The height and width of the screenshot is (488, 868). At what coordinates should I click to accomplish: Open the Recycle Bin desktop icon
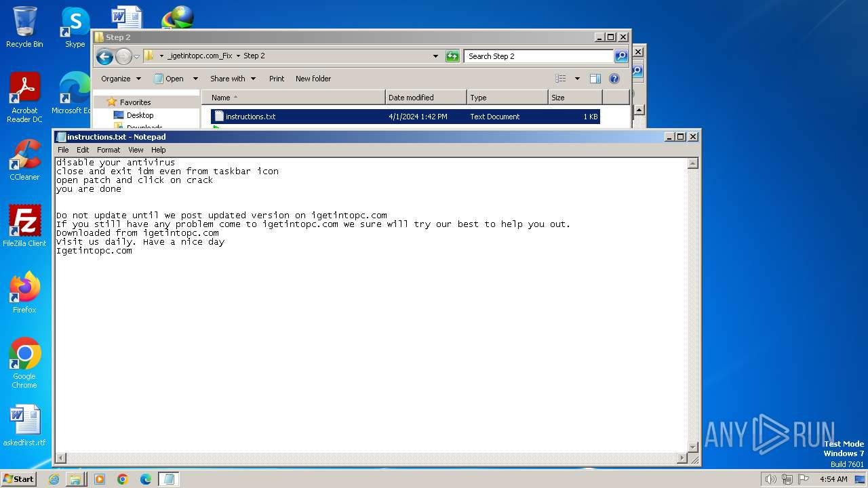24,27
